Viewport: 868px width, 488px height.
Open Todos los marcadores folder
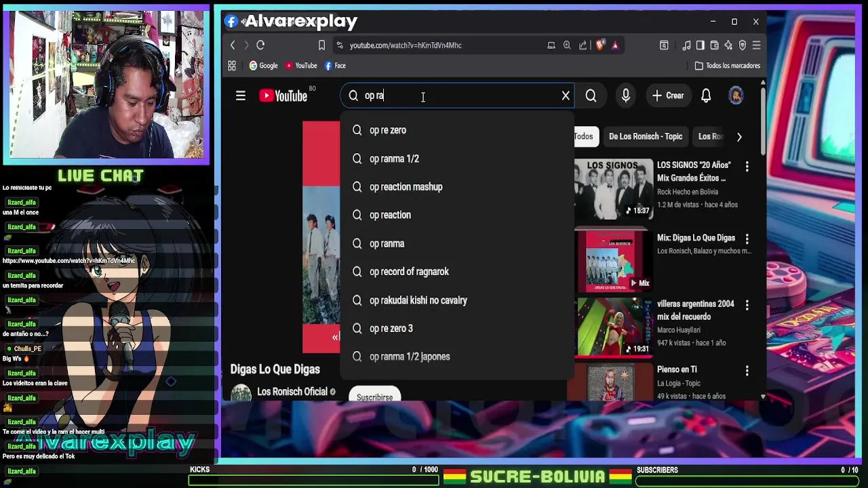[x=728, y=66]
